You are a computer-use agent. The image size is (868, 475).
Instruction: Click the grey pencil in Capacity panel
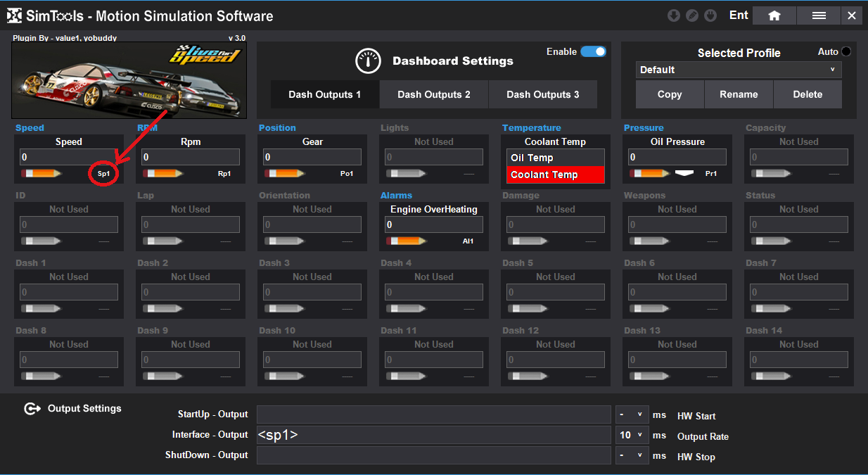[772, 173]
